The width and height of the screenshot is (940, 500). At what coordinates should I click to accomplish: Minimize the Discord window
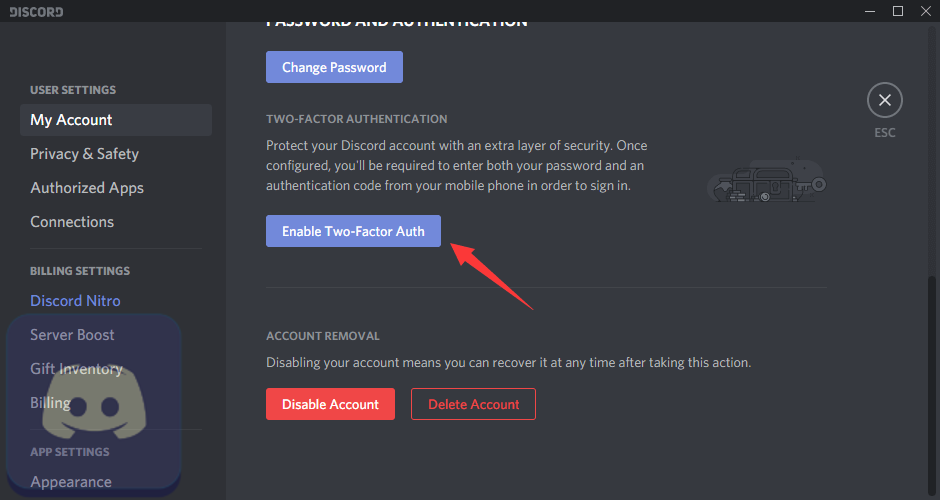(870, 11)
